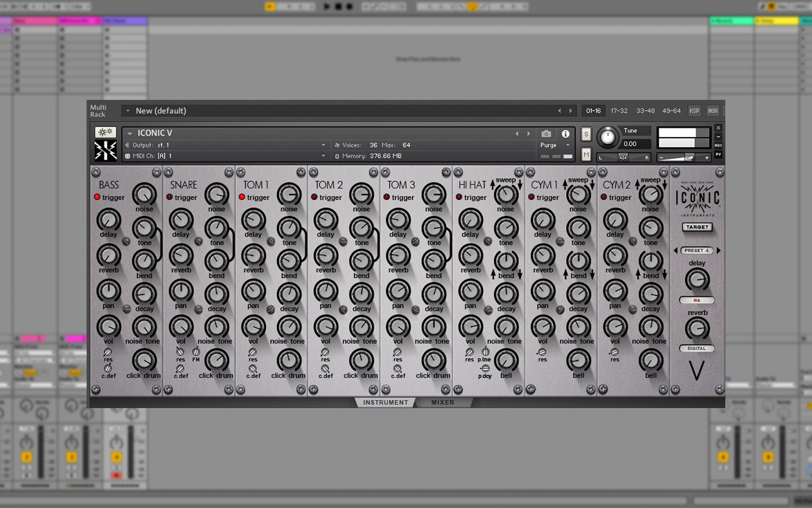Load next instrument with right arrow beside camera
Screen dimensions: 812x508
(529, 134)
